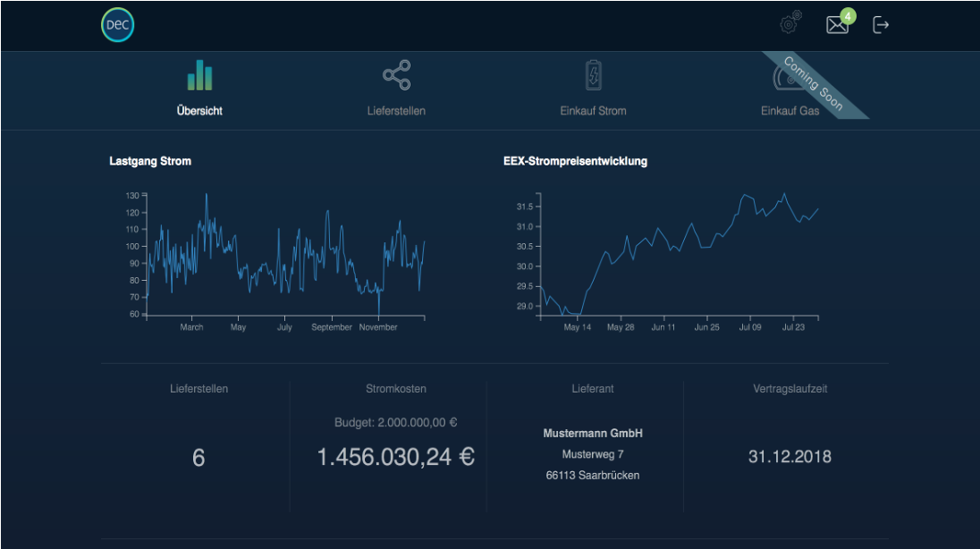Click the Mustermann GmbH supplier name

593,433
